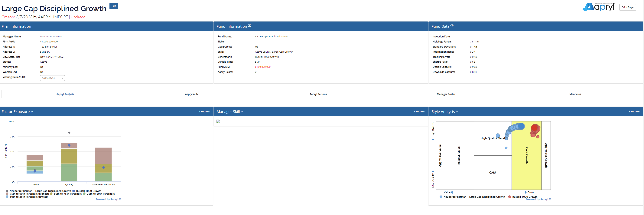The width and height of the screenshot is (644, 215).
Task: Click the Tracking Error value 0.07%
Action: tap(473, 57)
